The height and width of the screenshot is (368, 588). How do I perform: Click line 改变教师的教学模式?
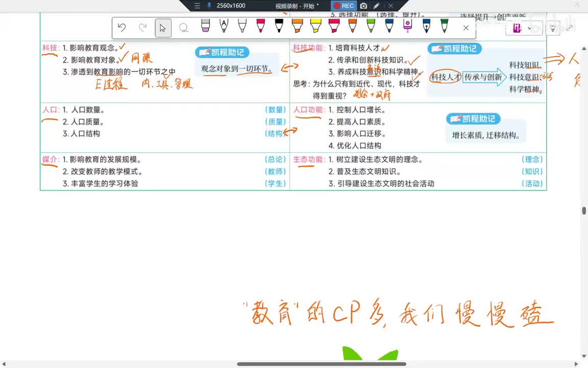coord(103,172)
